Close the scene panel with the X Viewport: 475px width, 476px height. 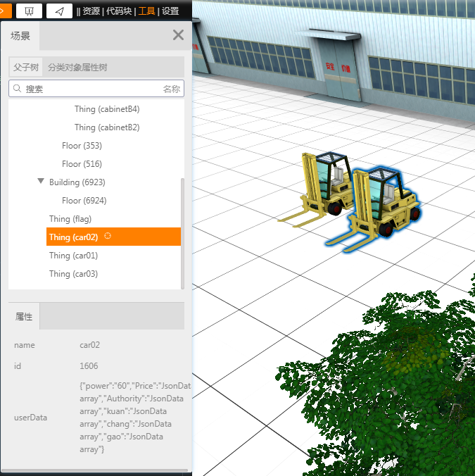(178, 35)
